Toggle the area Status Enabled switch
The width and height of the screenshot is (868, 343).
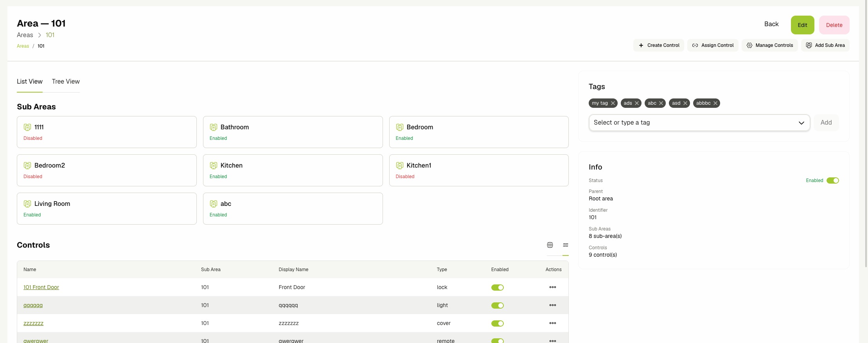[833, 180]
